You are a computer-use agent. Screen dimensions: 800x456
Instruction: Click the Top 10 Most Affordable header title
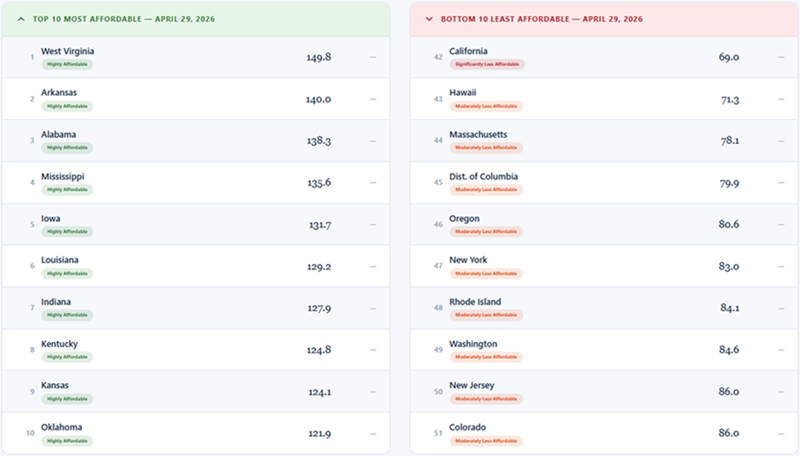coord(122,19)
